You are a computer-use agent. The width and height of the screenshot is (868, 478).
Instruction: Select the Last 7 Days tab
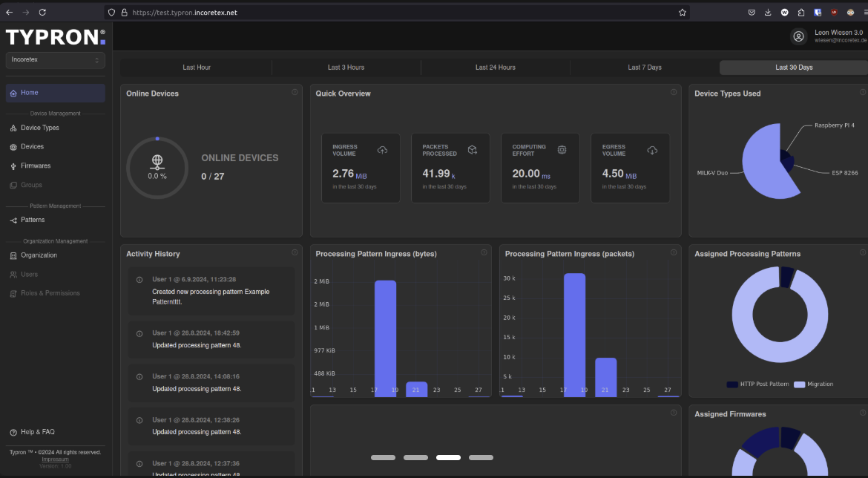coord(645,68)
